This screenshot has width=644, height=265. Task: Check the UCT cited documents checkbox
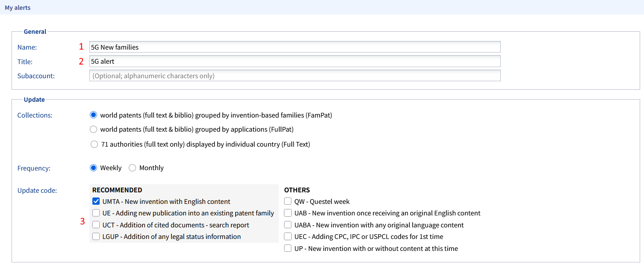point(96,225)
